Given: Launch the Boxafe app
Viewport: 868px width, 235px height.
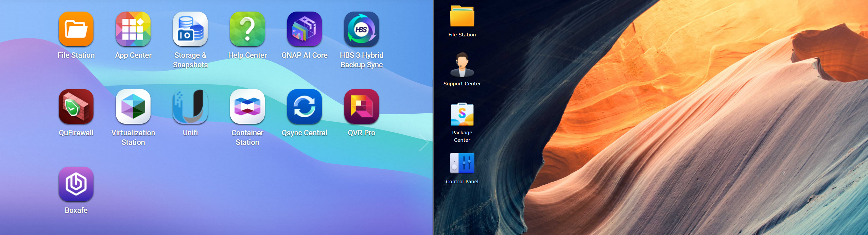Looking at the screenshot, I should [76, 184].
